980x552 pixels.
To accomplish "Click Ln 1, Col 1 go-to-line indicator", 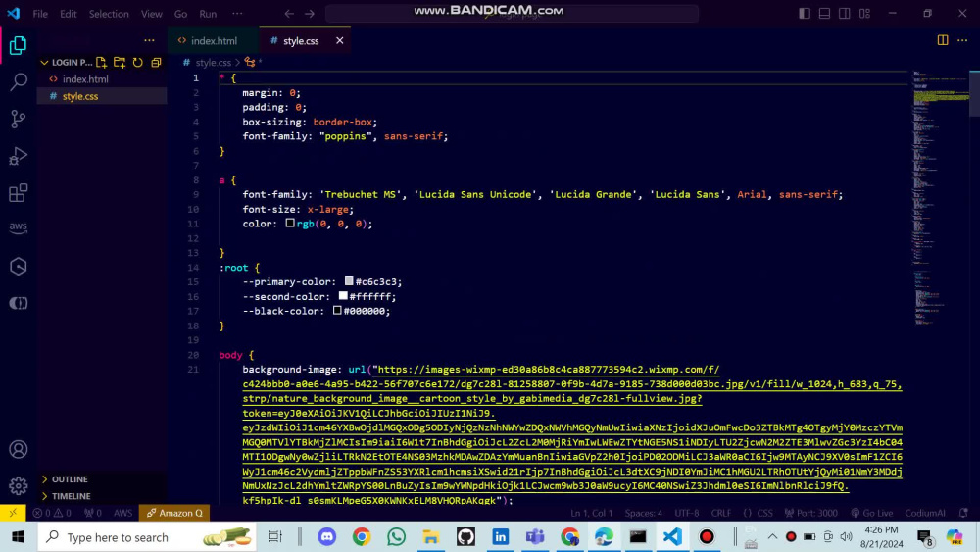I will coord(591,513).
